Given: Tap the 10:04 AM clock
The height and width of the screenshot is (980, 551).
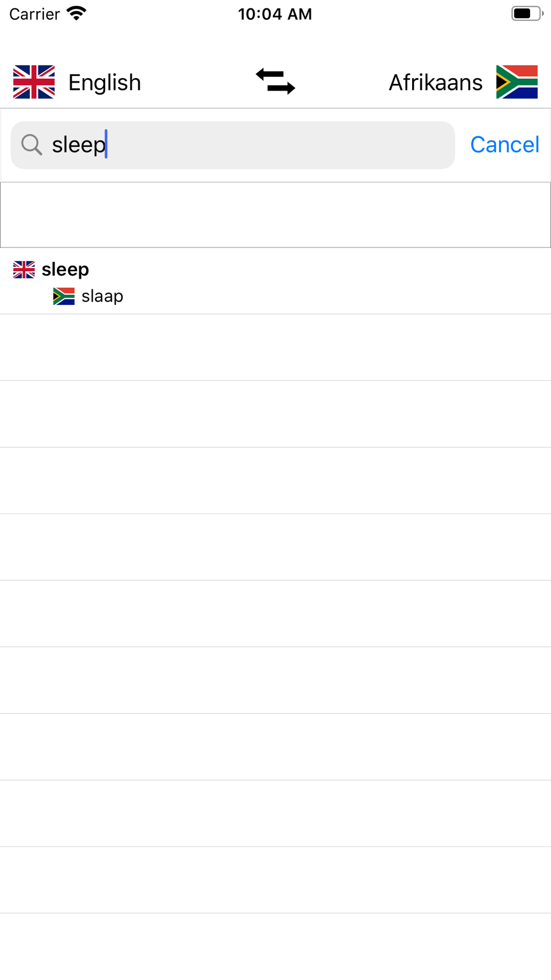Looking at the screenshot, I should click(x=275, y=14).
